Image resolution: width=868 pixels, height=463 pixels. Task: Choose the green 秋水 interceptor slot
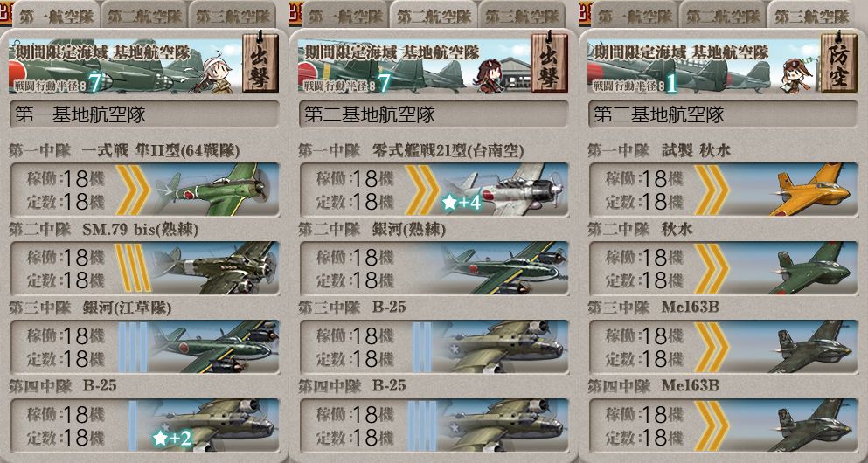pos(723,268)
